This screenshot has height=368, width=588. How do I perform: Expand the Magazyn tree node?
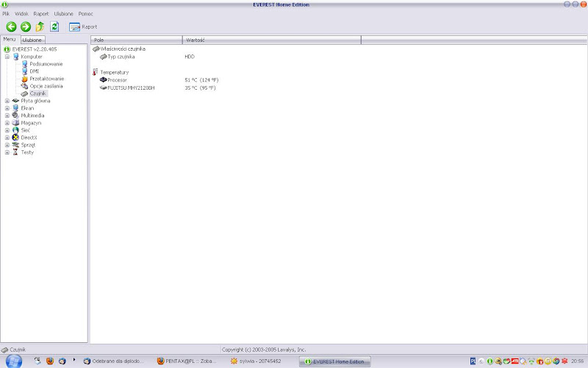tap(7, 123)
